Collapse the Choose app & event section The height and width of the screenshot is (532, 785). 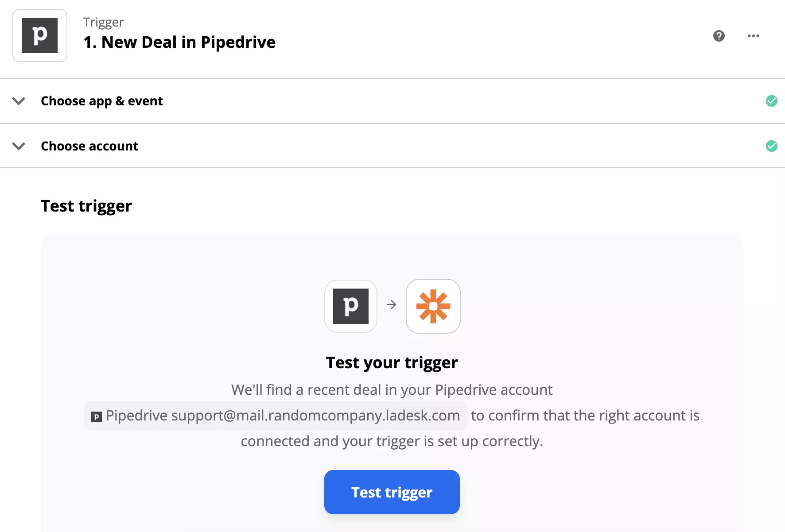tap(19, 101)
